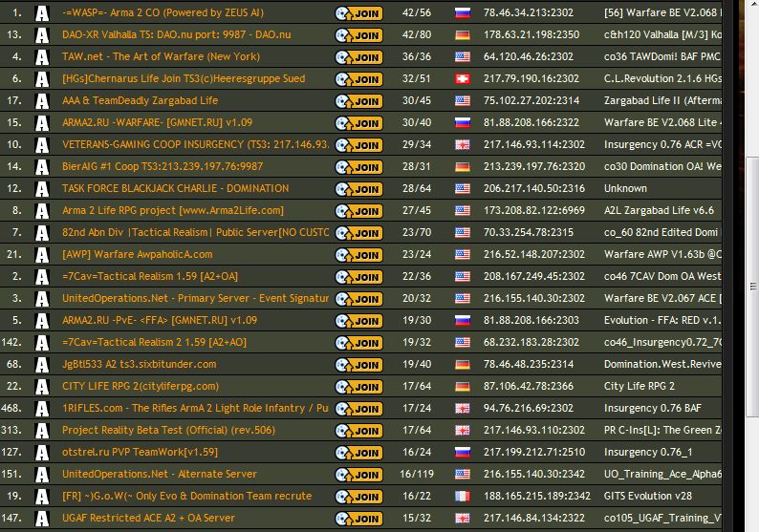Viewport: 759px width, 532px height.
Task: Select IP address 206.217.140.50:2316
Action: 534,188
